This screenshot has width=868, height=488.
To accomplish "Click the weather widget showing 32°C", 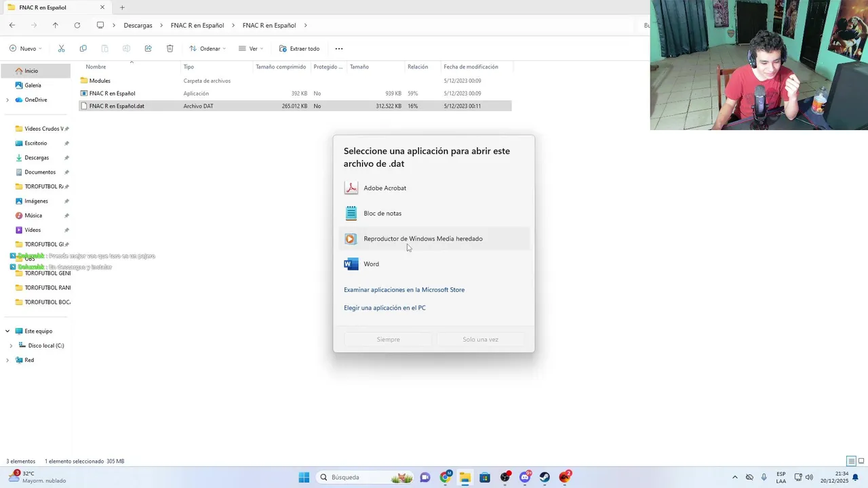I will [x=37, y=477].
